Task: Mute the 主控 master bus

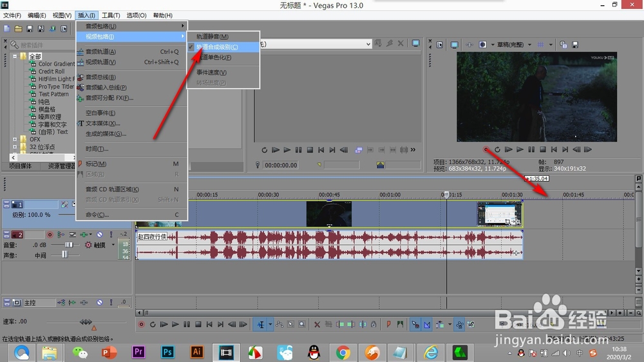Action: click(x=100, y=303)
